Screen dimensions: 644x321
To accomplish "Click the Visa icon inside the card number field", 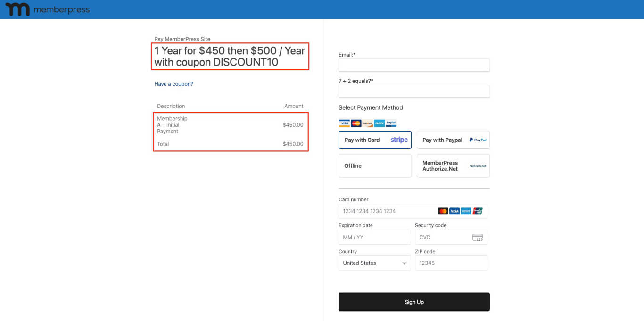I will [x=454, y=211].
